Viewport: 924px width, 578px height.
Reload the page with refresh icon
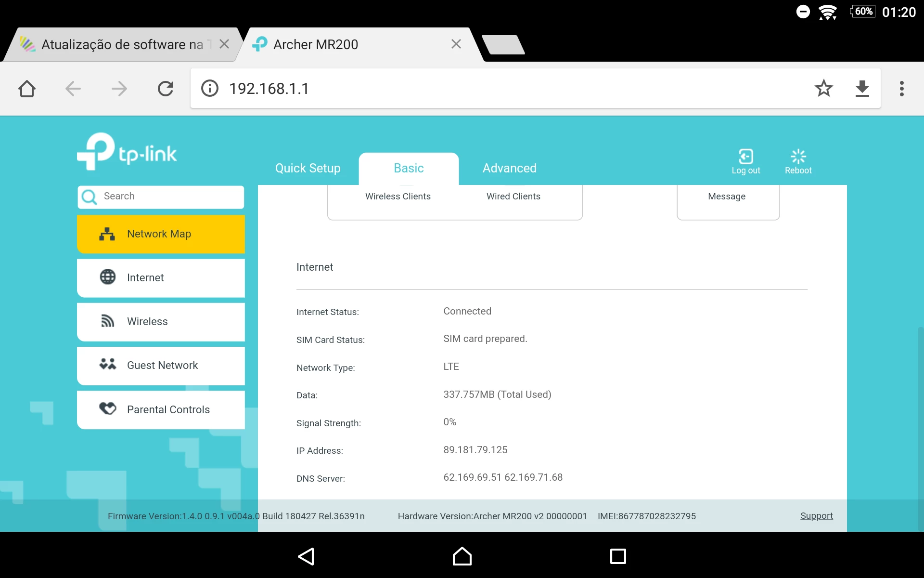[166, 89]
